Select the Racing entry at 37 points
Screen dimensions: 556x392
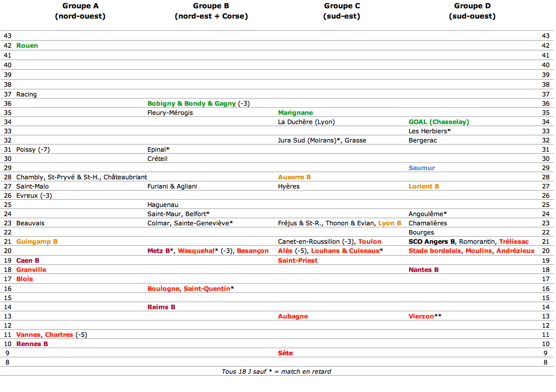[26, 94]
